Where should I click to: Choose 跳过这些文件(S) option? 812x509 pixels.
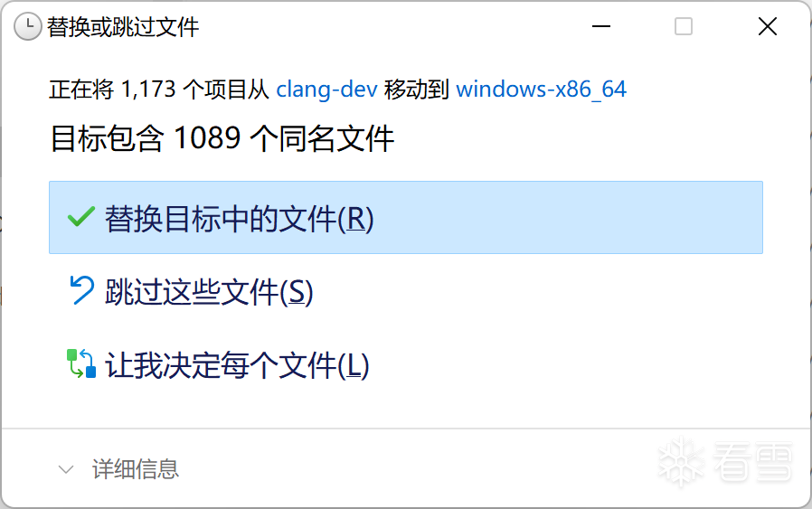pos(406,291)
